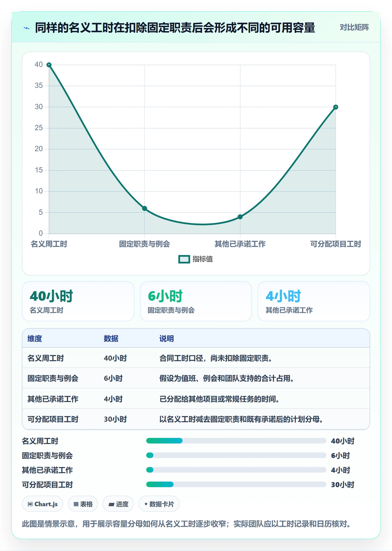This screenshot has height=551, width=392.
Task: Click the x-axis label 固定职责与例会
Action: tap(144, 244)
